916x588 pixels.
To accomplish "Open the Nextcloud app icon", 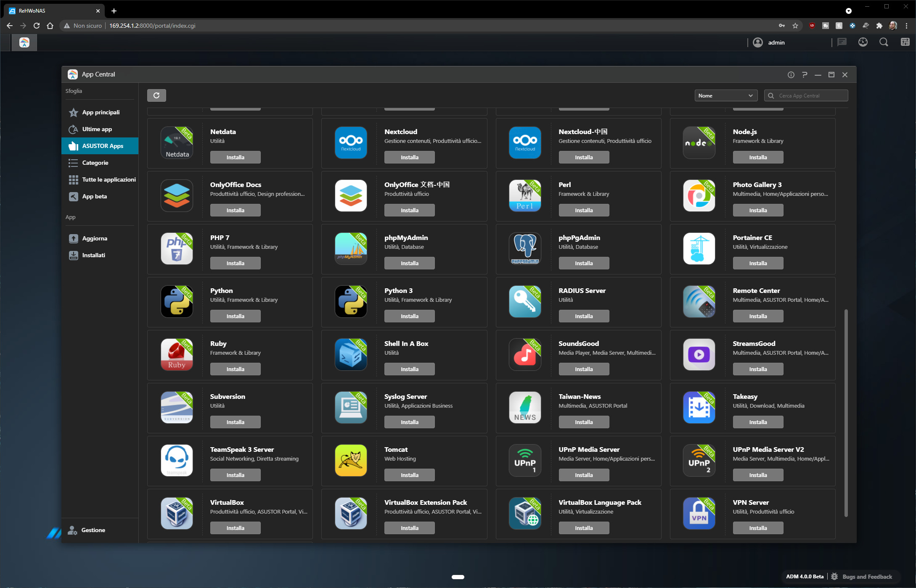I will coord(351,142).
